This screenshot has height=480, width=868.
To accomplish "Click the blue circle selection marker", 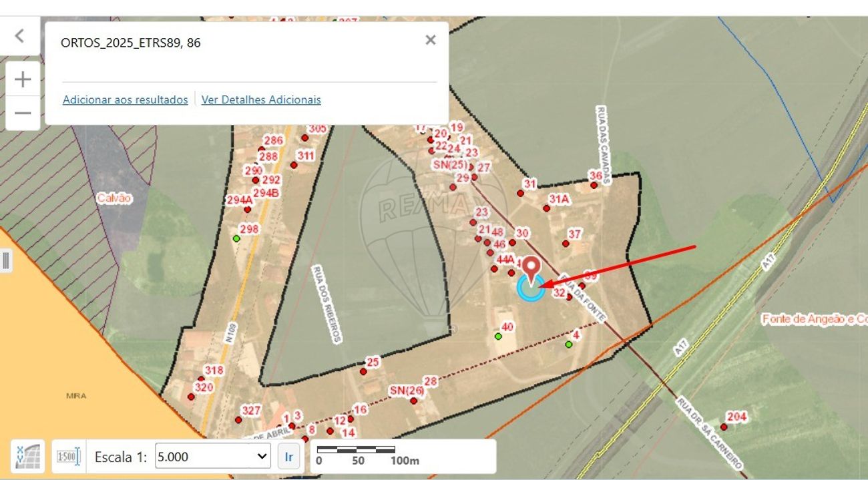I will click(530, 288).
